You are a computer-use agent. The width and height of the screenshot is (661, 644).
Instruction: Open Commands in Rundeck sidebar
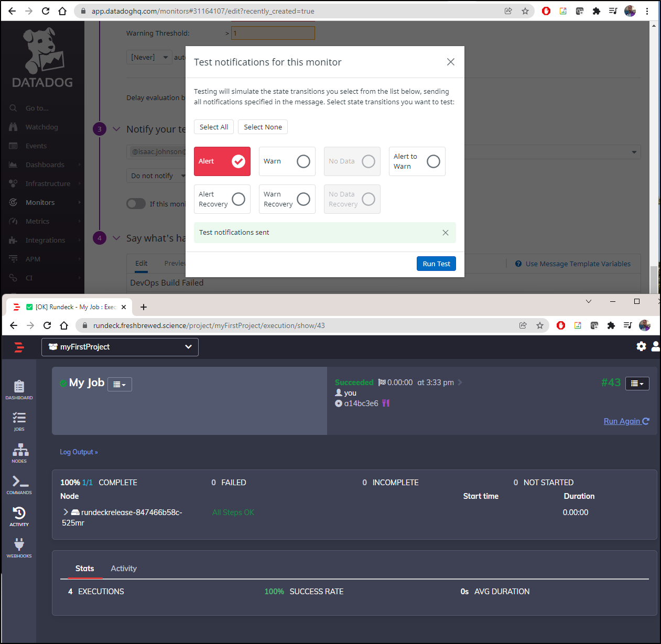19,485
